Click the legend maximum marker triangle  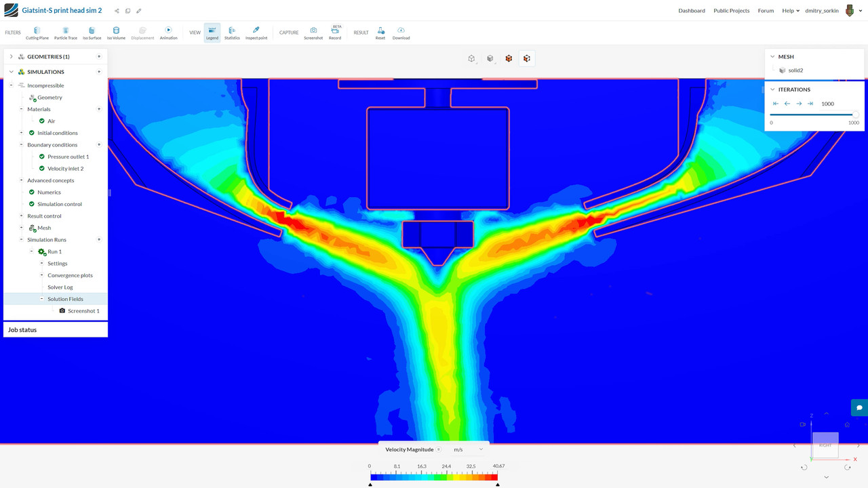click(x=498, y=485)
